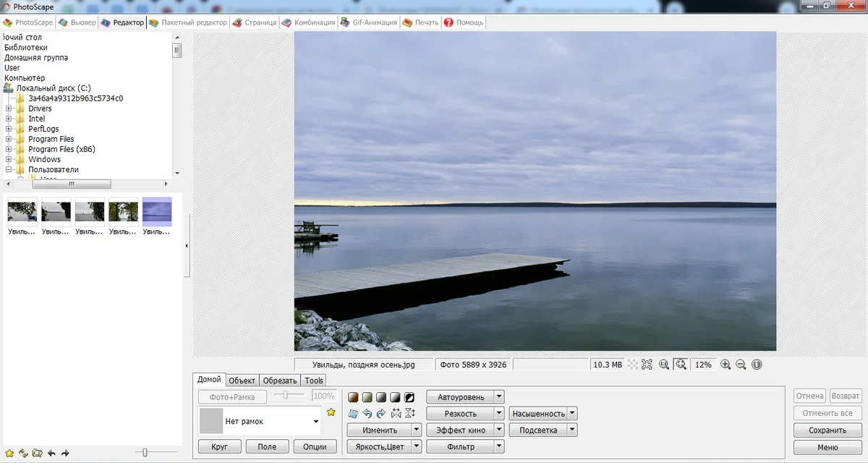Apply the negative invert icon
868x463 pixels.
tap(409, 397)
